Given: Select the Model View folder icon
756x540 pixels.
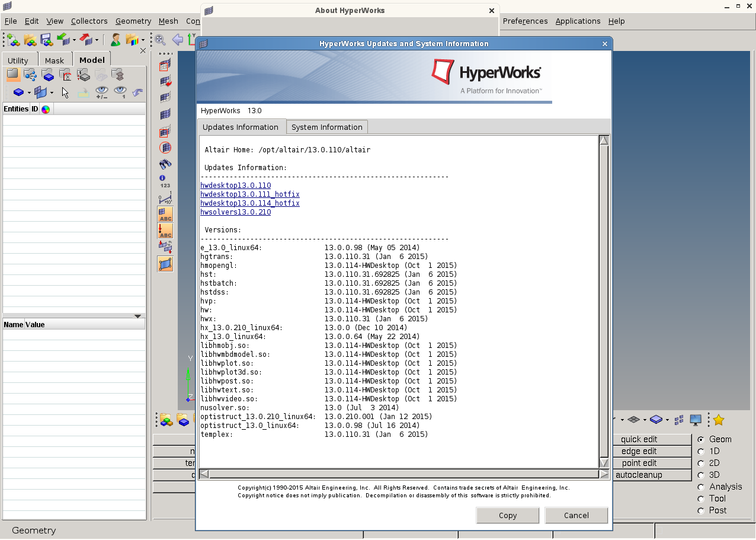Looking at the screenshot, I should (x=13, y=75).
